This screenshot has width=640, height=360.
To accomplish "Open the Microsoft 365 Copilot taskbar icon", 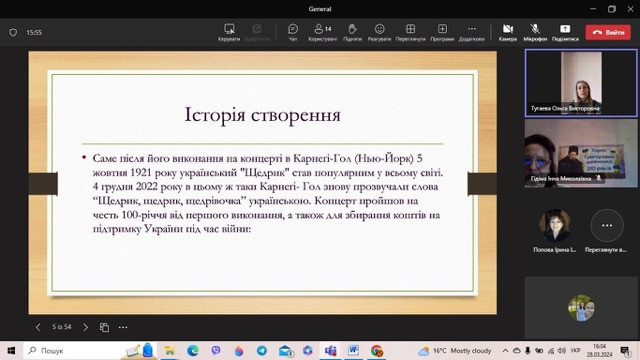I will 307,351.
